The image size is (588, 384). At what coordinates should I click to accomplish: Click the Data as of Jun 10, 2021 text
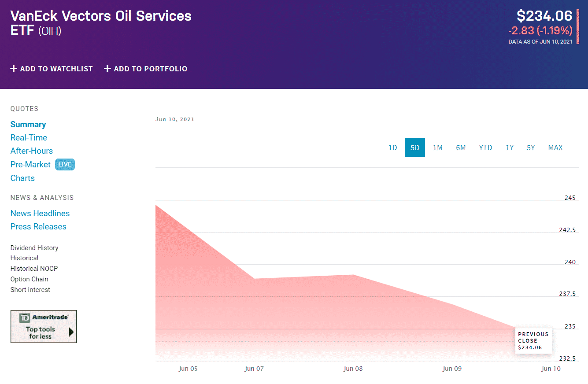pos(540,42)
